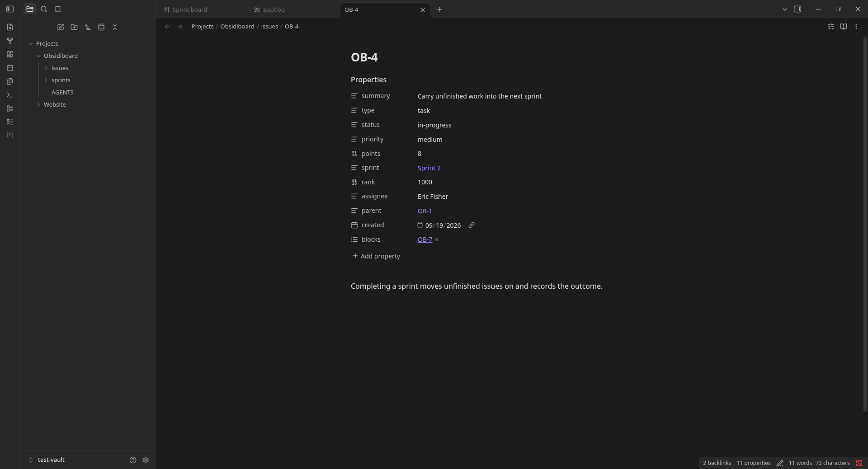The image size is (868, 469).
Task: Open the help icon beside test-vault
Action: click(x=133, y=460)
